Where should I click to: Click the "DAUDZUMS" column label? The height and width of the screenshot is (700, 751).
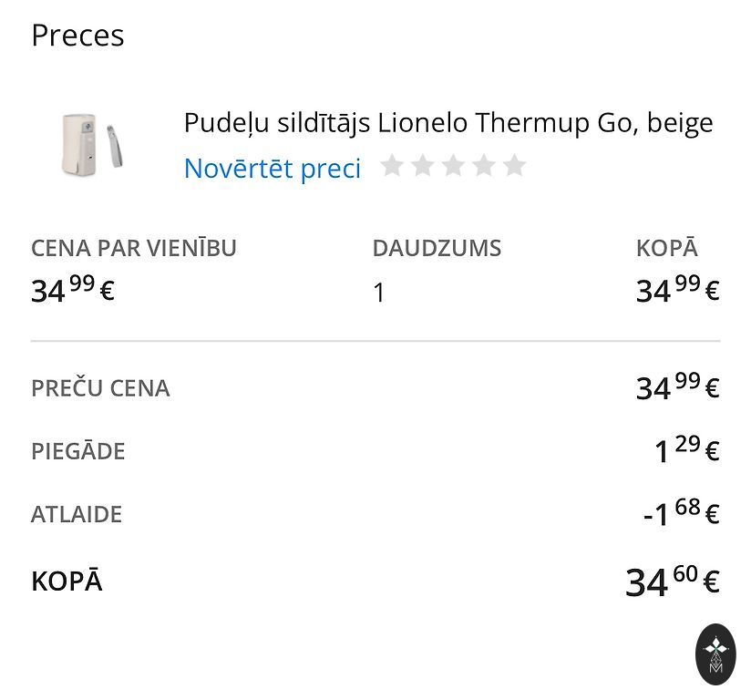437,248
